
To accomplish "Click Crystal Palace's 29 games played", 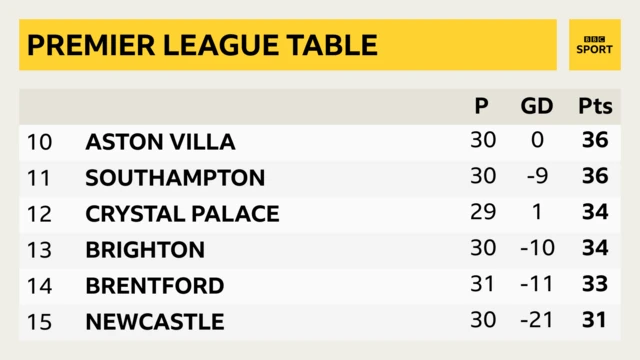I will (x=483, y=212).
